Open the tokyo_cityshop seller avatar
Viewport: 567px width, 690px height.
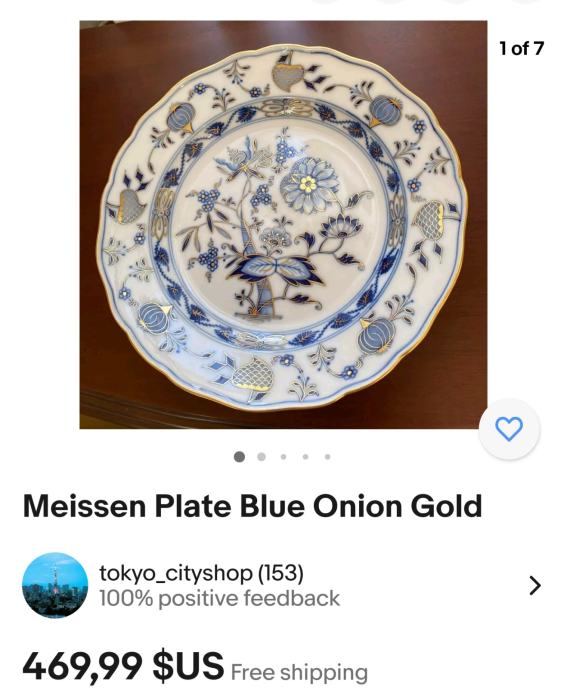point(55,585)
